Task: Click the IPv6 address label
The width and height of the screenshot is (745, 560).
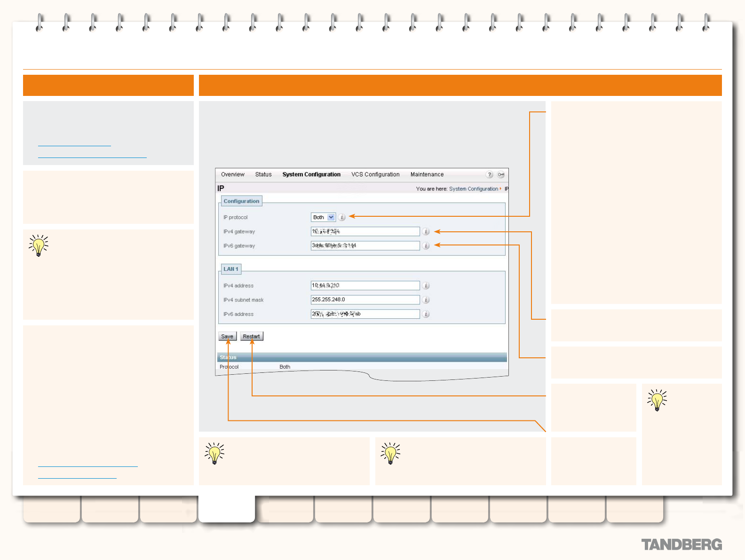Action: pos(238,314)
